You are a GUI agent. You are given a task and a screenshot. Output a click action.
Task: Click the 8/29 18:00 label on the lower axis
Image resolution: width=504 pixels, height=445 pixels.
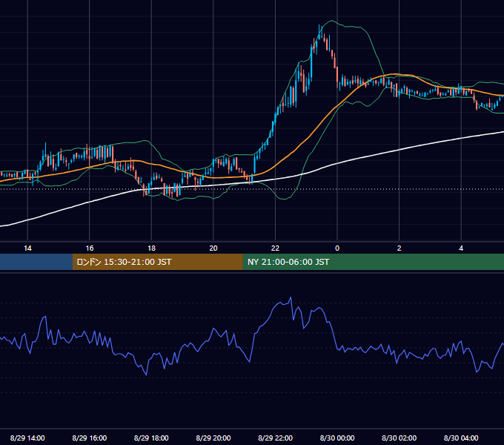[x=151, y=438]
